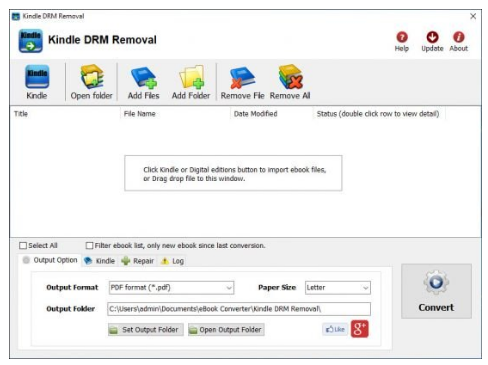Click the Status column header
This screenshot has width=488, height=365.
coord(378,114)
